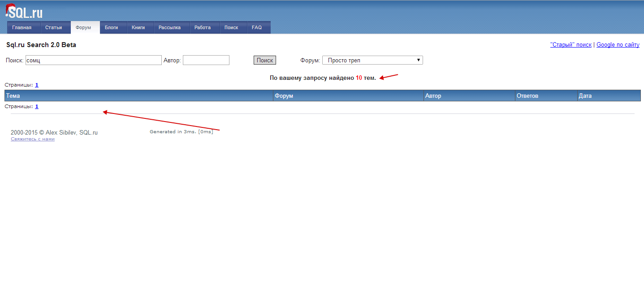Viewport: 644px width, 292px height.
Task: Click the Тема column header
Action: coord(13,96)
